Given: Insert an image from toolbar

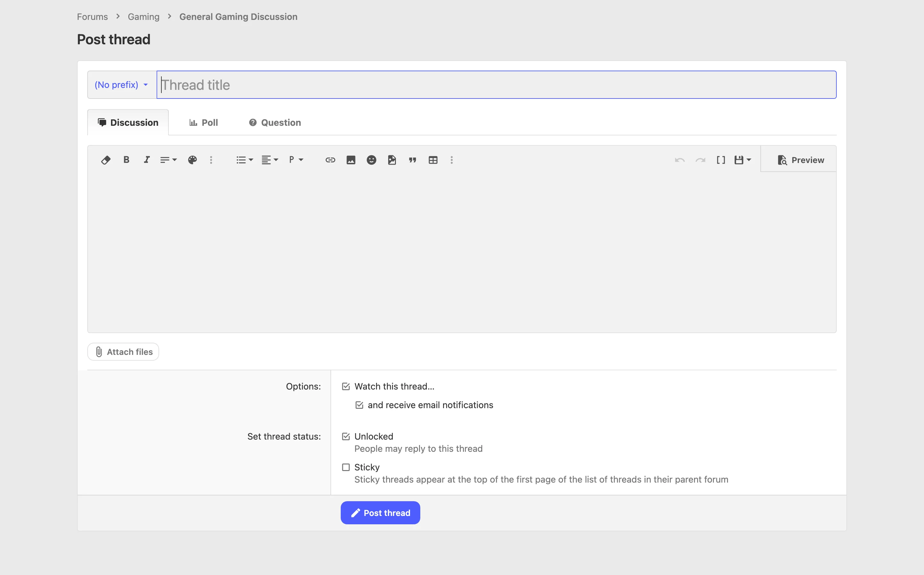Looking at the screenshot, I should 351,160.
